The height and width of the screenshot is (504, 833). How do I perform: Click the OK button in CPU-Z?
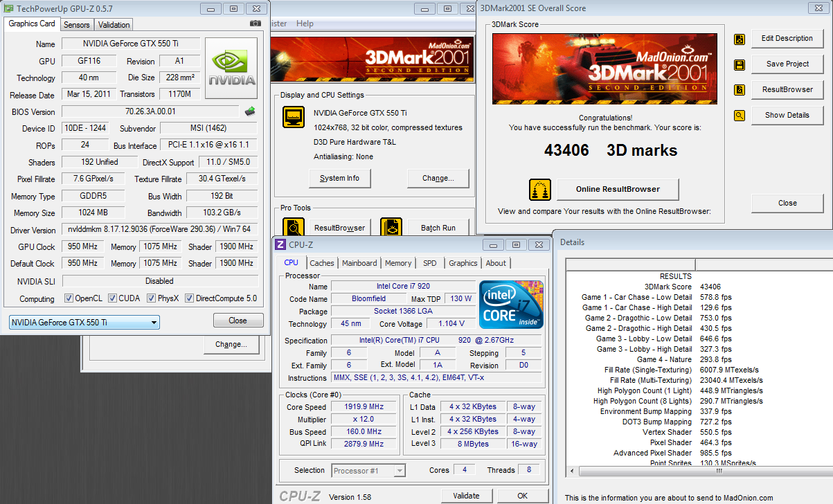point(523,496)
